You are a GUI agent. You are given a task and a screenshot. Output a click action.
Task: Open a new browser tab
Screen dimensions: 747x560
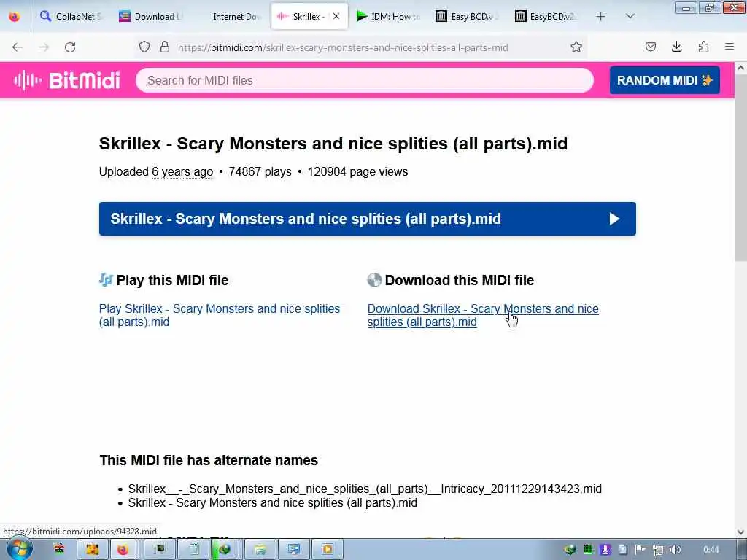[x=601, y=17]
